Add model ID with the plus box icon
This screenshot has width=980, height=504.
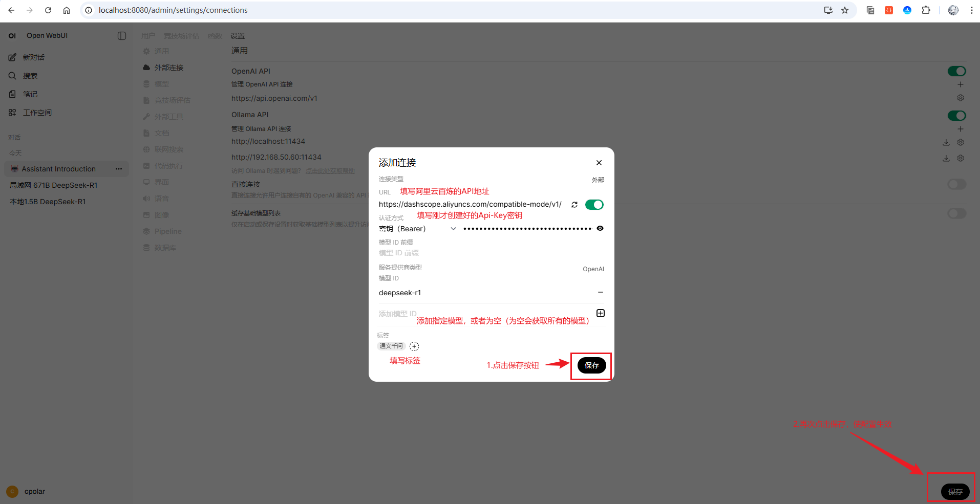[601, 313]
